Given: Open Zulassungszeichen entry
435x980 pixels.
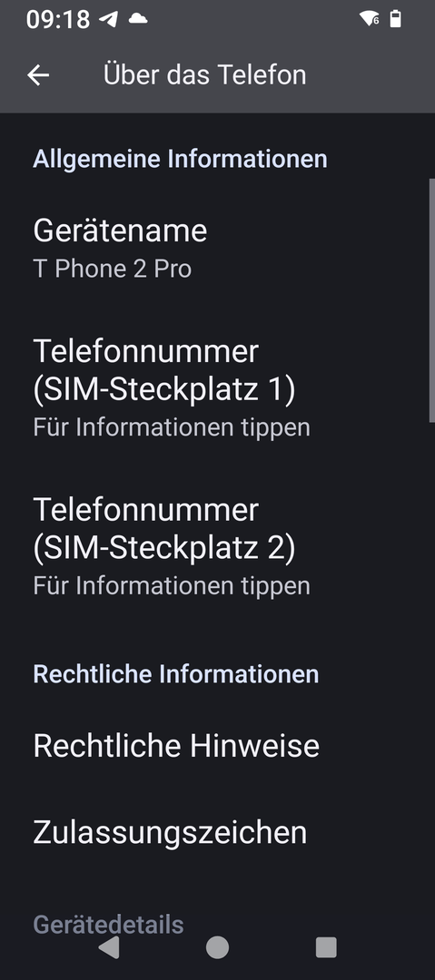Looking at the screenshot, I should 217,832.
